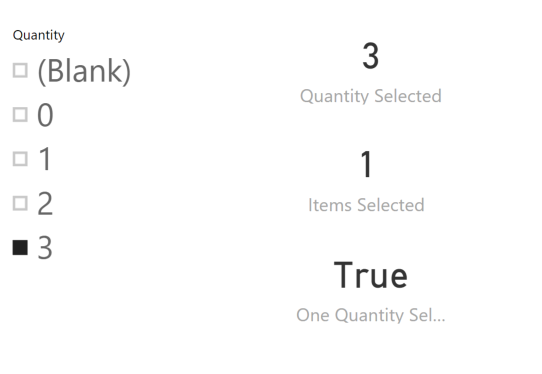Check the box next to 0
Viewport: 542px width, 374px height.
[x=20, y=115]
